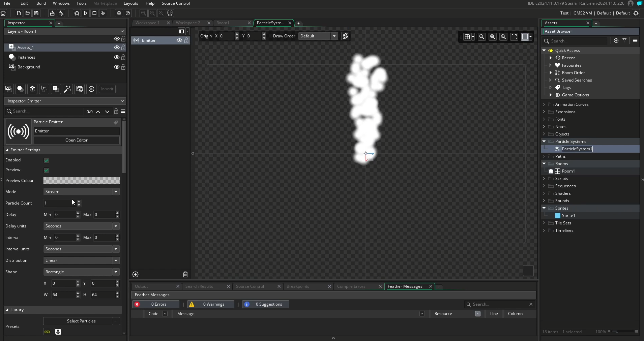
Task: Delete the emitter with the trash icon
Action: pyautogui.click(x=185, y=274)
